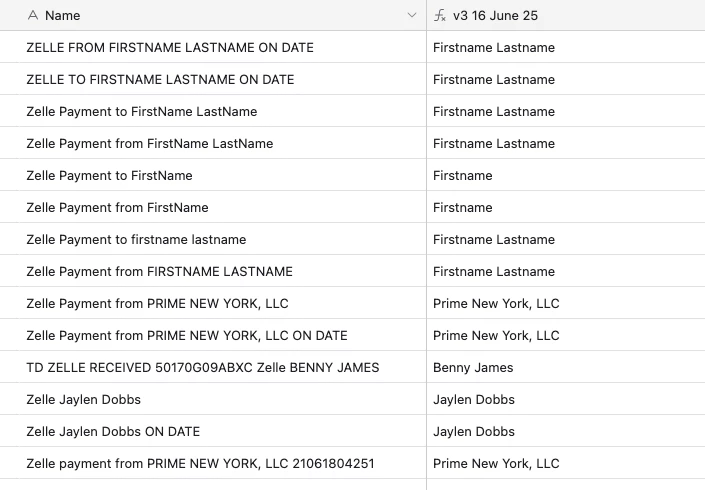The image size is (705, 490).
Task: Click the text field type icon beside Name
Action: tap(33, 15)
